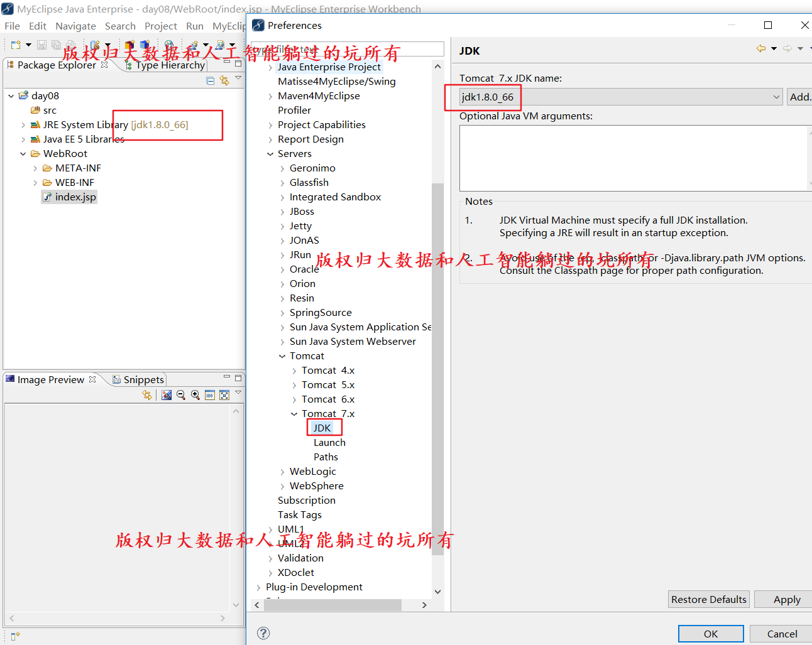Click the back arrow in Preferences header
812x645 pixels.
coord(761,48)
